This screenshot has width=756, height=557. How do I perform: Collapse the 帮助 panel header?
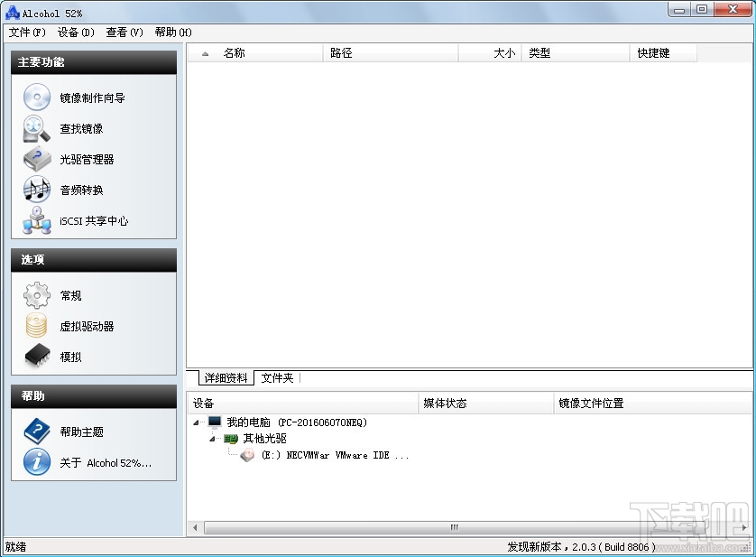[94, 396]
